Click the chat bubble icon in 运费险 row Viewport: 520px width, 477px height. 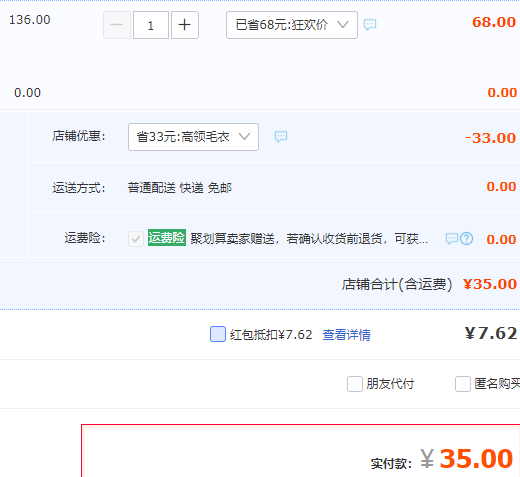tap(452, 239)
